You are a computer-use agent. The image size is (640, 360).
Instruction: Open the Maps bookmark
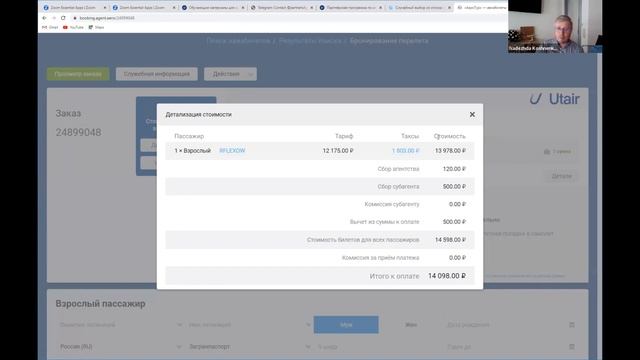coord(96,27)
